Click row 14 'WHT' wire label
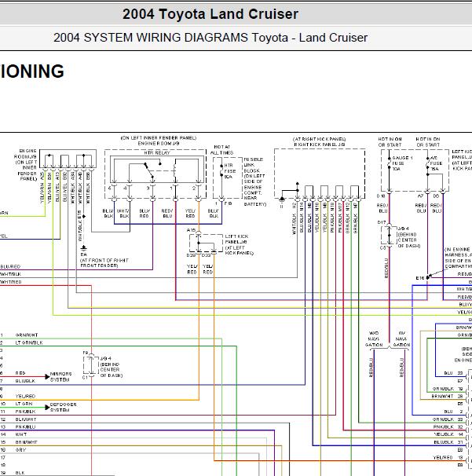 (20, 434)
